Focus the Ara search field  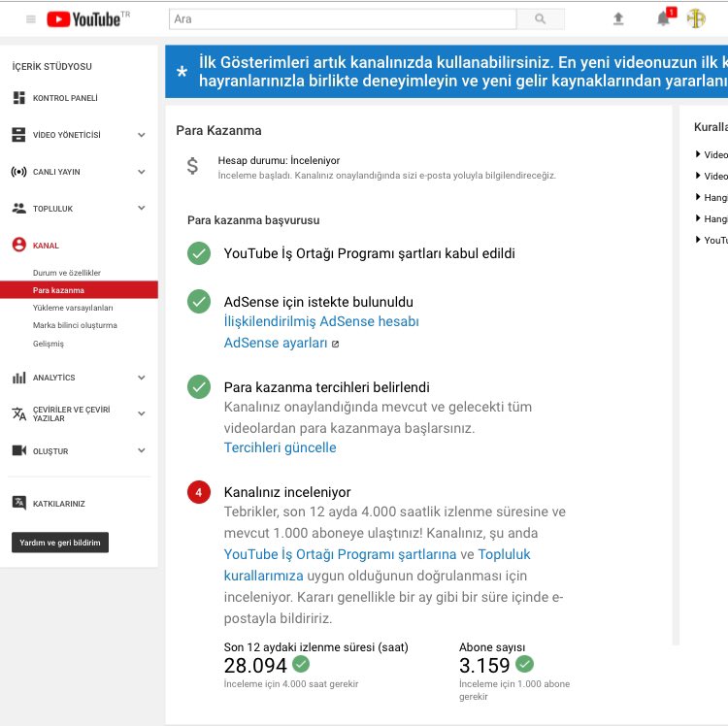[x=343, y=19]
